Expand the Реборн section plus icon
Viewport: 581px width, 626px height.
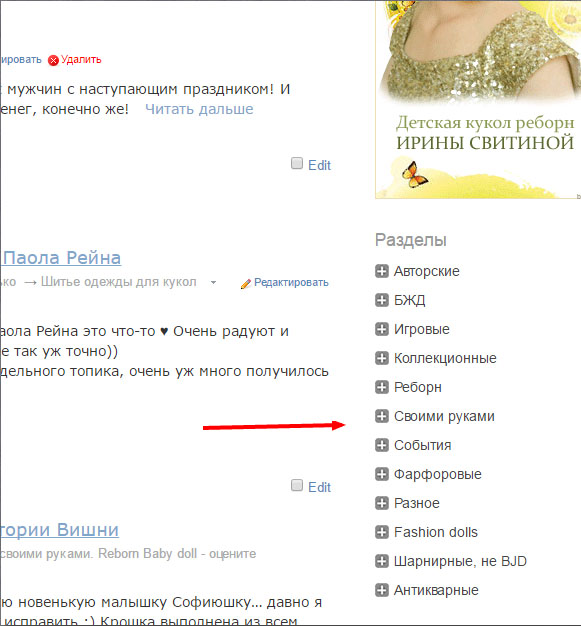[x=381, y=387]
